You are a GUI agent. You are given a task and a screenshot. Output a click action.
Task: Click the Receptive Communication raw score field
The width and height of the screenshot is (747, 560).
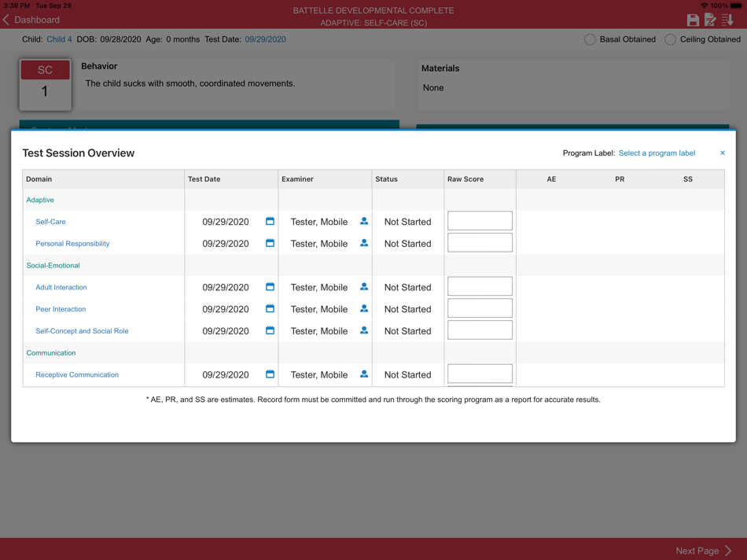[x=480, y=374]
